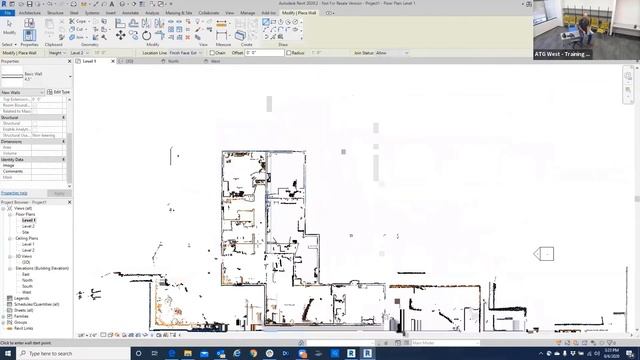Open the Annotate ribbon tab

pyautogui.click(x=131, y=13)
